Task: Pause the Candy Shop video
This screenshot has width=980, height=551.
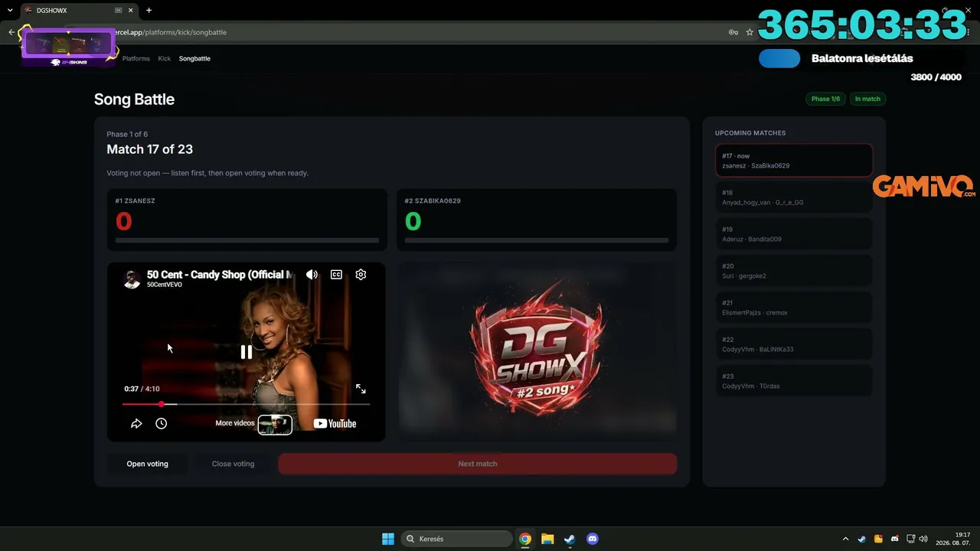Action: [x=247, y=352]
